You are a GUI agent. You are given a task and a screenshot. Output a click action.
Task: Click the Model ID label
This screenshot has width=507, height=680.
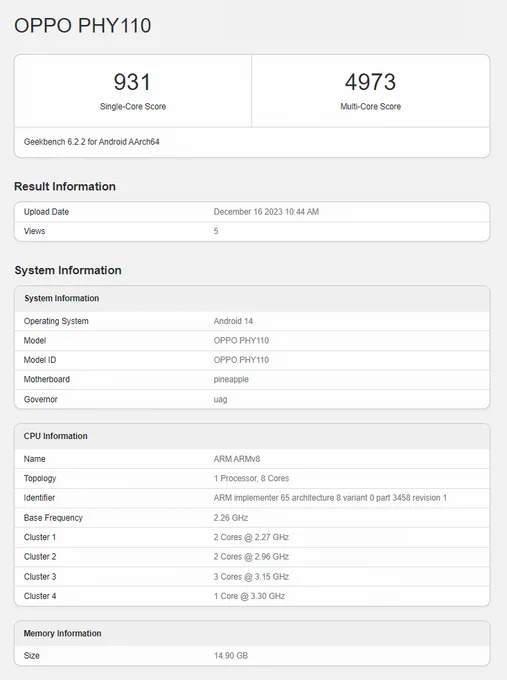pyautogui.click(x=40, y=360)
